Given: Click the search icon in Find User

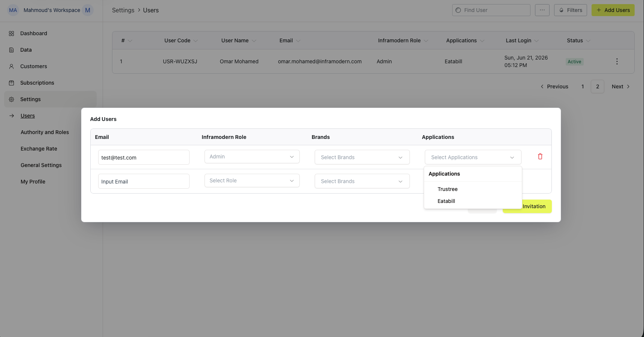Looking at the screenshot, I should (458, 10).
